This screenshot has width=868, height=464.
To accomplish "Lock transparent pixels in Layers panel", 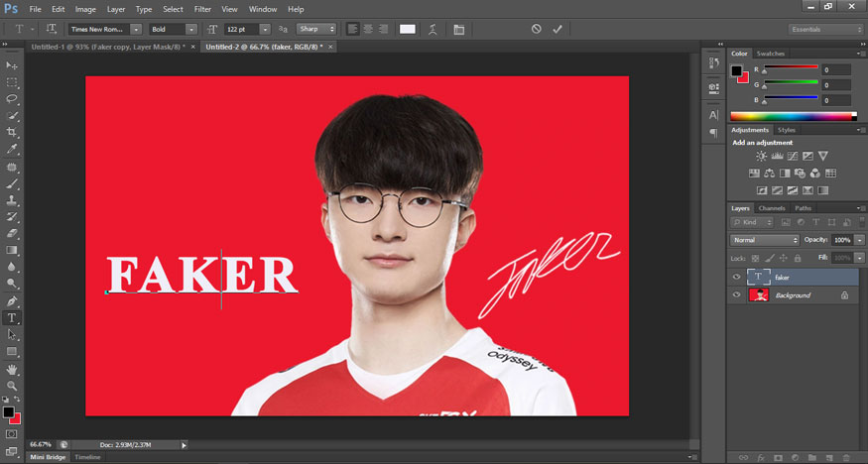I will pyautogui.click(x=755, y=258).
